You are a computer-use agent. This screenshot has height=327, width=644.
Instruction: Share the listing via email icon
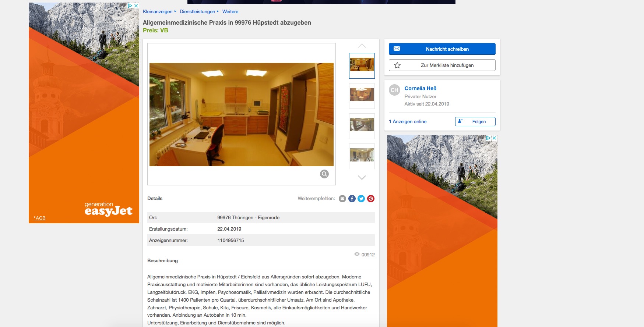(x=342, y=199)
